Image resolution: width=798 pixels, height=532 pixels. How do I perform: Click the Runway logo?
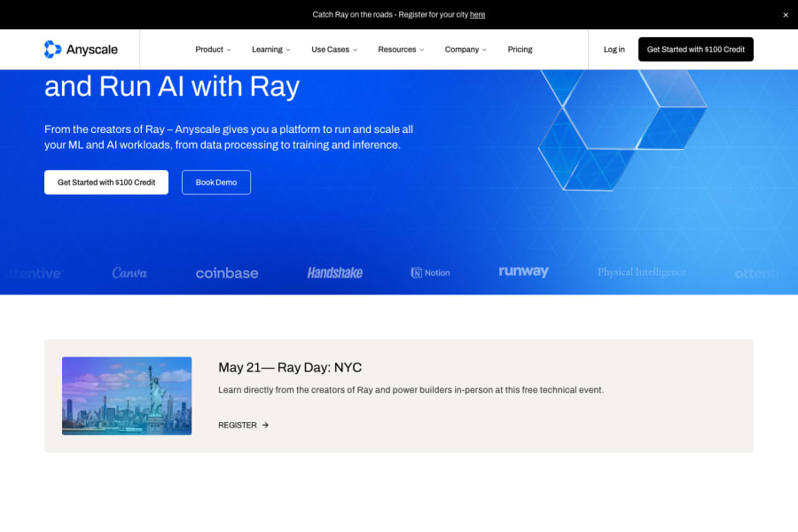point(523,271)
